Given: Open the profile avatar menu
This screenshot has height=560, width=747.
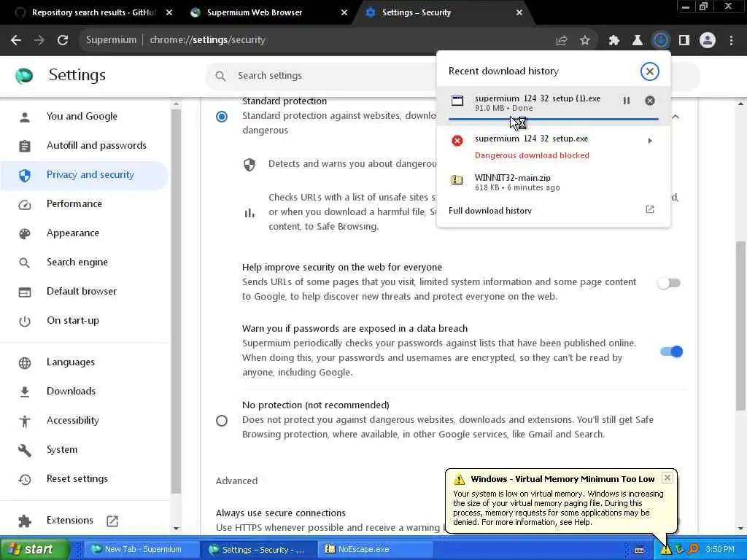Looking at the screenshot, I should coord(708,41).
